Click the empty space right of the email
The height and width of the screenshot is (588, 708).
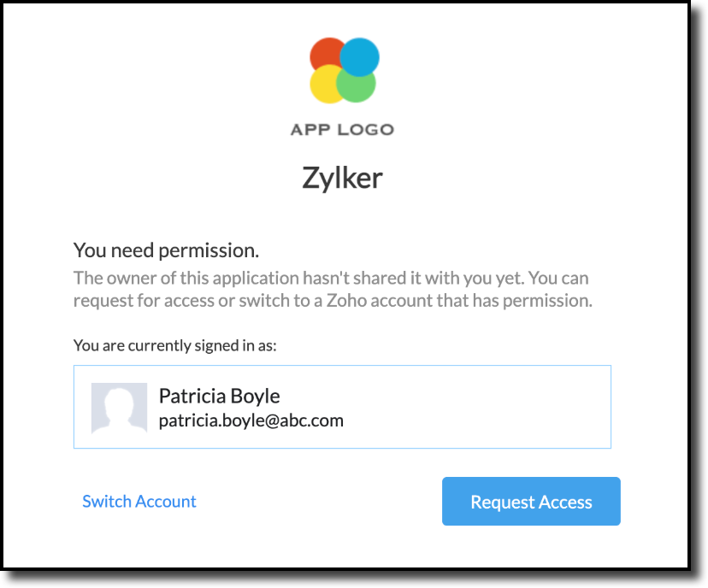pos(479,420)
